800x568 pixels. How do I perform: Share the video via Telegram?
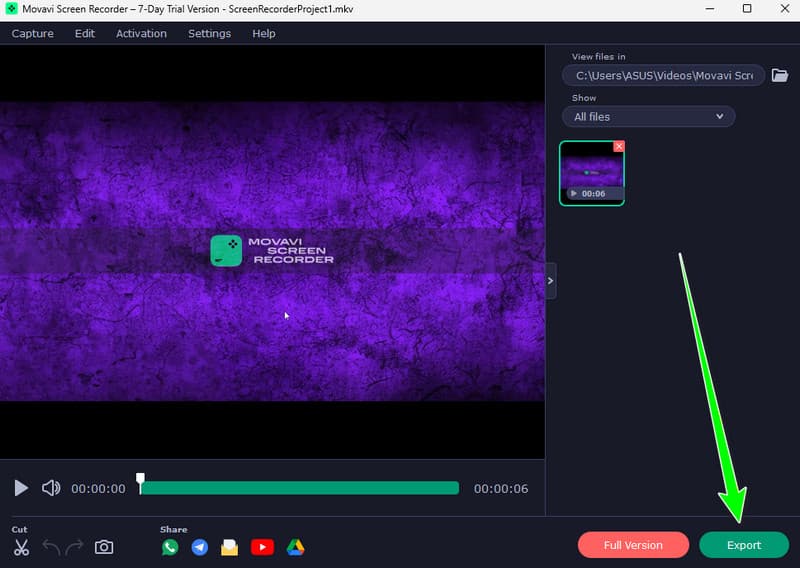199,547
